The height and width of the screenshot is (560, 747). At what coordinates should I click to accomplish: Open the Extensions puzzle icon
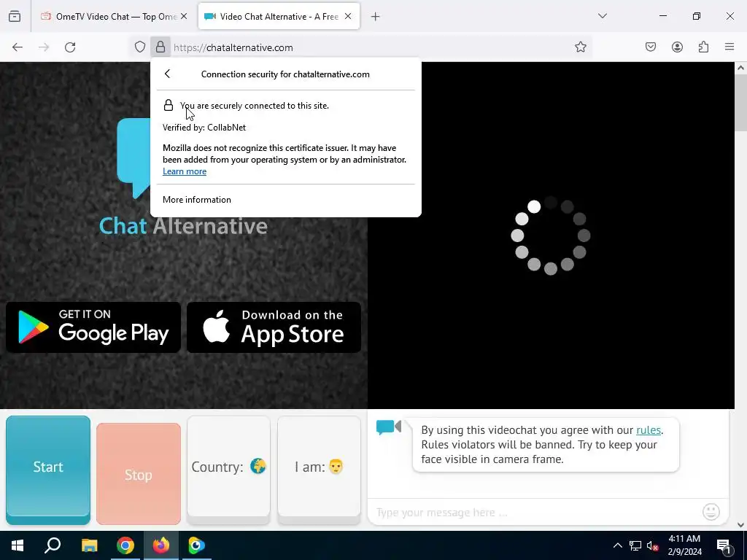tap(704, 47)
